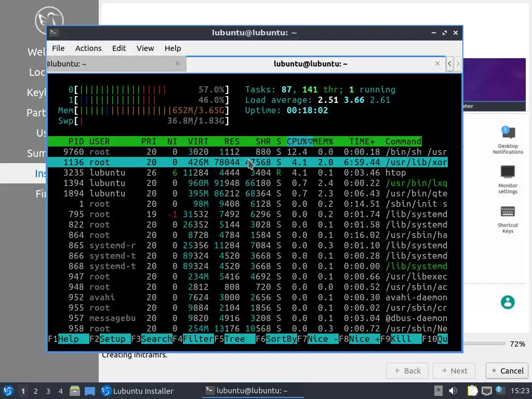Select the @dbus-daemon process row

(x=248, y=318)
